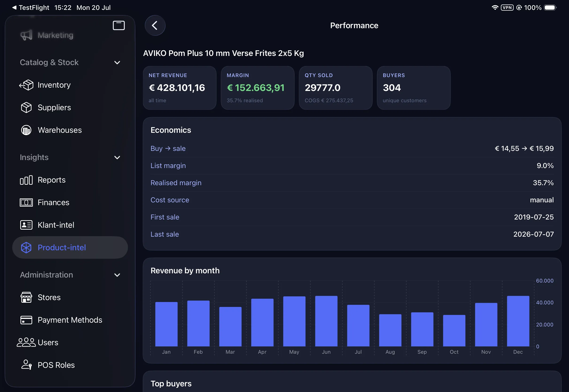The width and height of the screenshot is (569, 392).
Task: Click the Buy → sale price row
Action: pos(352,149)
